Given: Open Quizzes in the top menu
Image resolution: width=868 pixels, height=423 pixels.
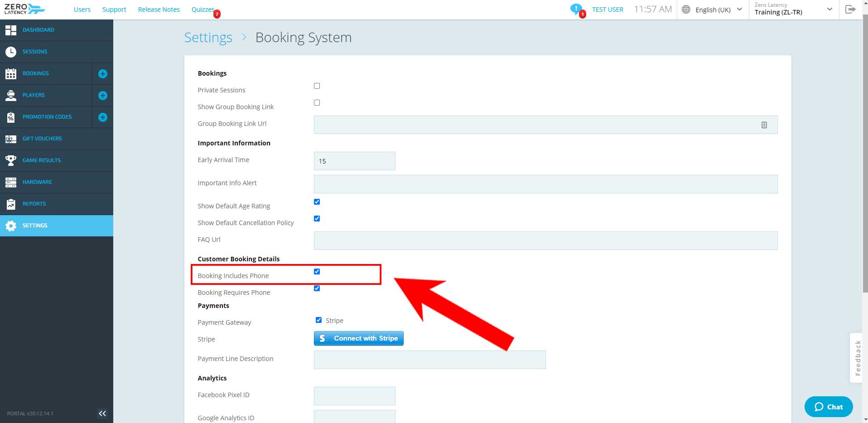Looking at the screenshot, I should tap(203, 10).
